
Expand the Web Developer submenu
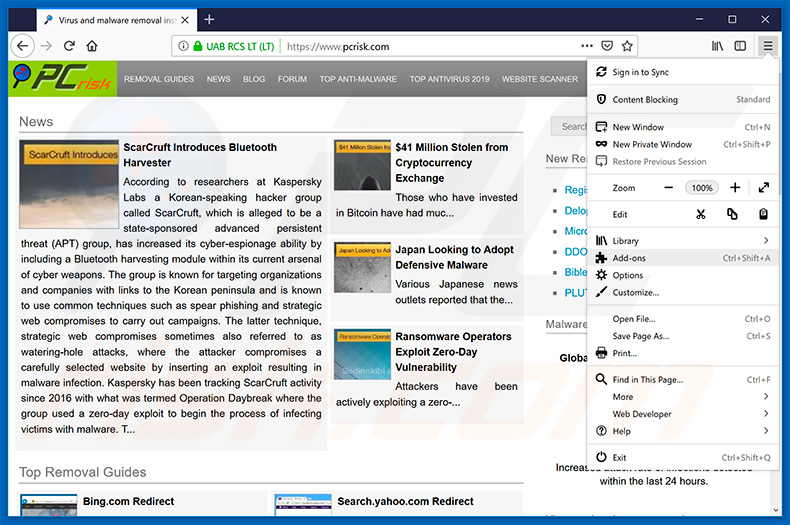(x=683, y=414)
